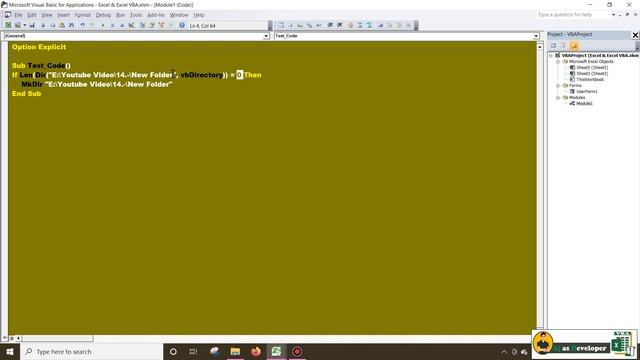The height and width of the screenshot is (360, 640).
Task: Open the Add-Ins menu
Action: (156, 15)
